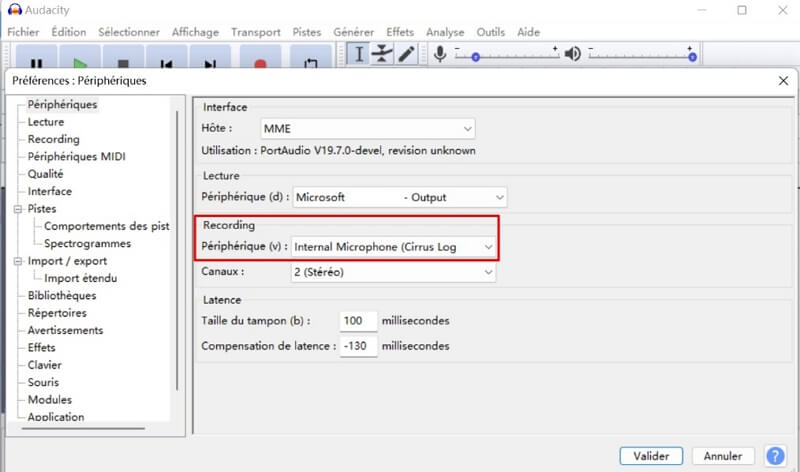Click the speaker playback volume icon
The image size is (800, 472).
click(x=572, y=54)
